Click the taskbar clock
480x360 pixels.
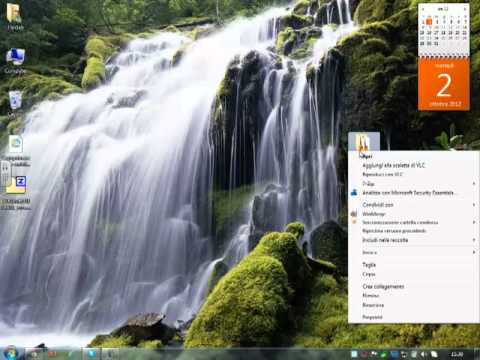(457, 354)
